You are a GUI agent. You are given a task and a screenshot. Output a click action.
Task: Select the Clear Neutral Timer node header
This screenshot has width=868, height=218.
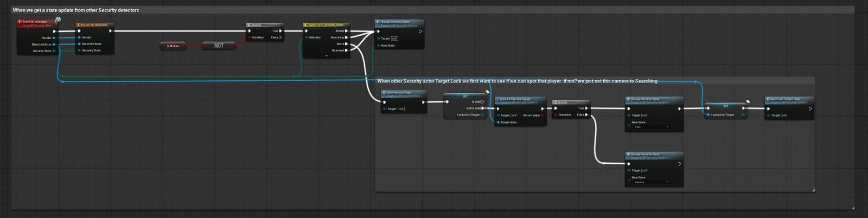[x=404, y=94]
